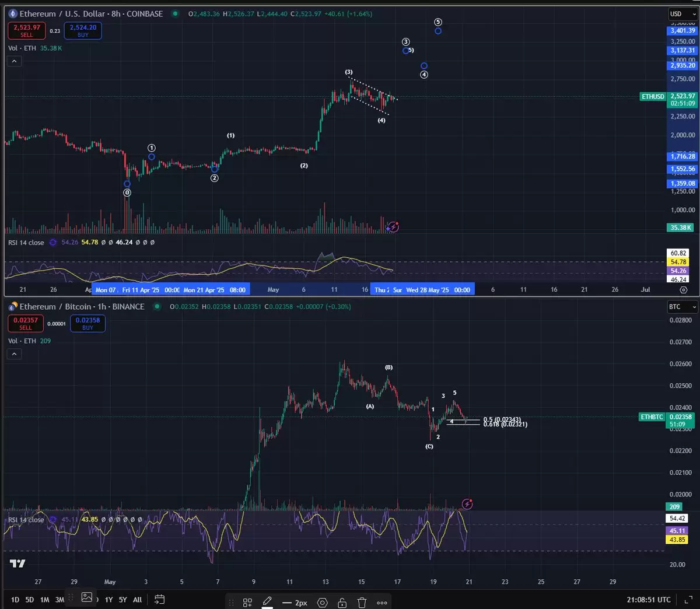Select the circled 2 wave point
700x609 pixels.
point(215,178)
